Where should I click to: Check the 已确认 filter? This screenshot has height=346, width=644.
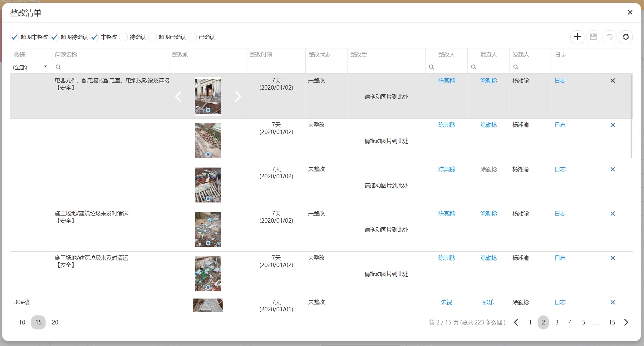pos(193,37)
